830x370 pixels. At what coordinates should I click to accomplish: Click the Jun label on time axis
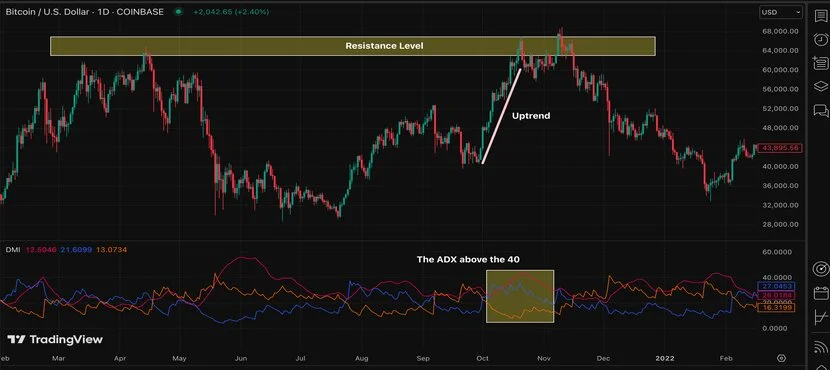pyautogui.click(x=241, y=358)
